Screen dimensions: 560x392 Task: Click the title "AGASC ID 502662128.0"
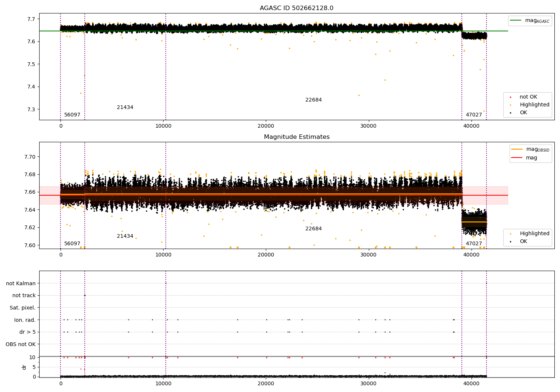[296, 8]
